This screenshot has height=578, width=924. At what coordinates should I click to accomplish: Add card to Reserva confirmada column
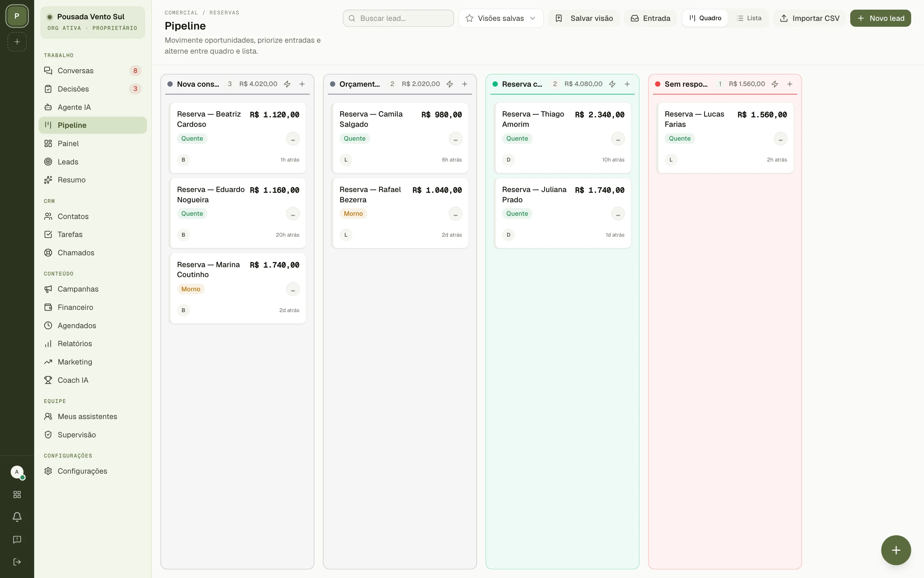coord(627,84)
